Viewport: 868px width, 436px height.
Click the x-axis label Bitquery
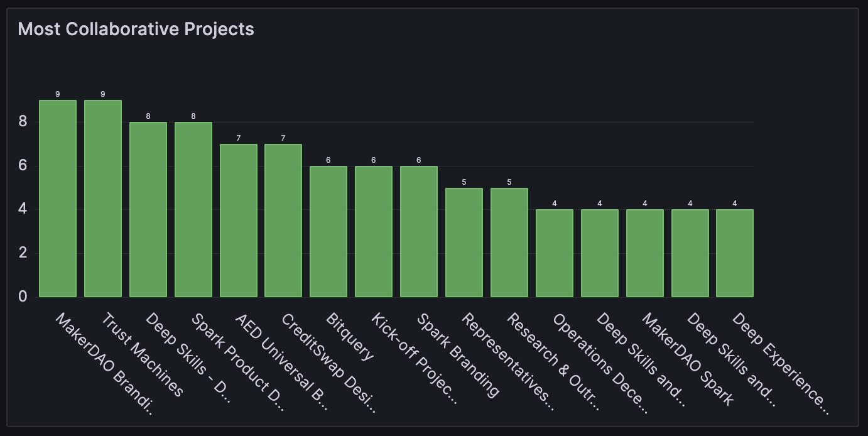(x=350, y=336)
